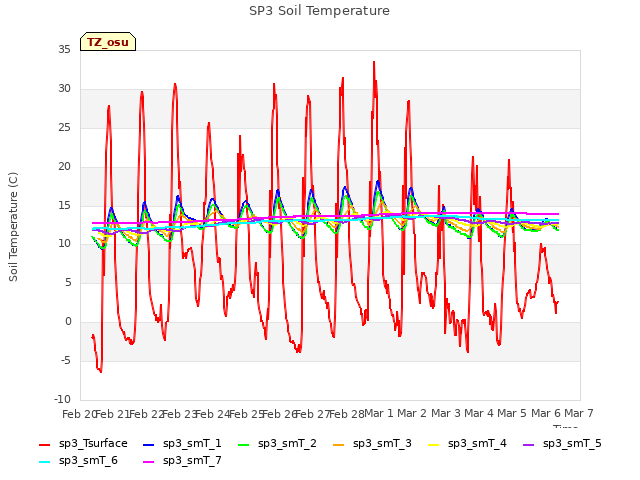Click the Mar 5 x-axis date label
The width and height of the screenshot is (640, 480).
click(512, 414)
